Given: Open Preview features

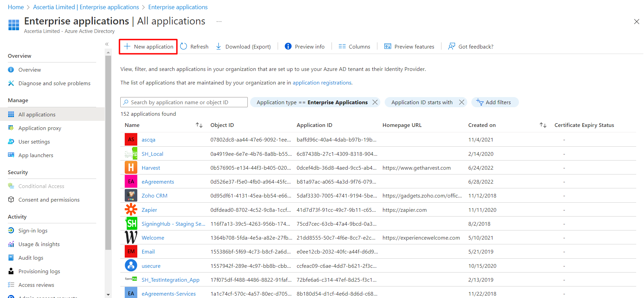Looking at the screenshot, I should pos(409,46).
